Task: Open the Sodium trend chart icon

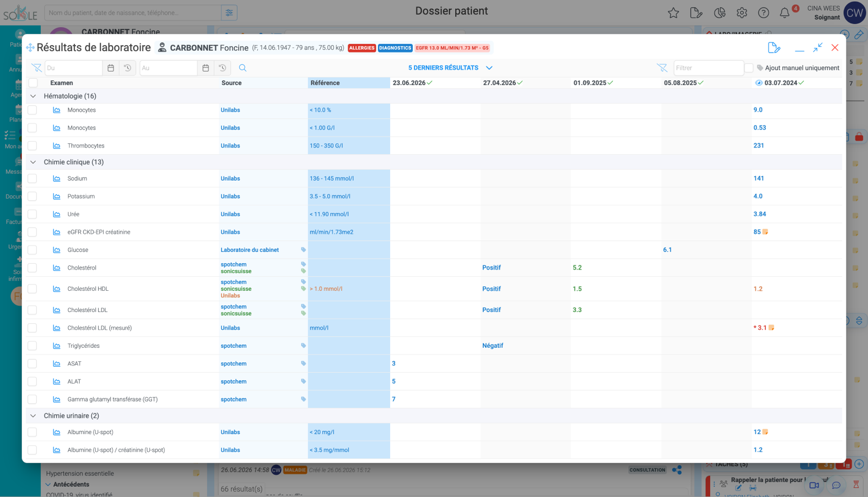Action: tap(56, 179)
